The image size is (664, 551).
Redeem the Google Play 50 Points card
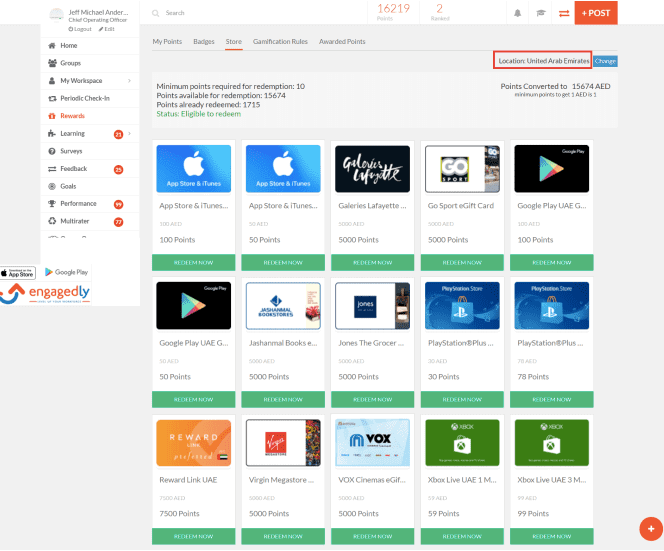point(194,399)
